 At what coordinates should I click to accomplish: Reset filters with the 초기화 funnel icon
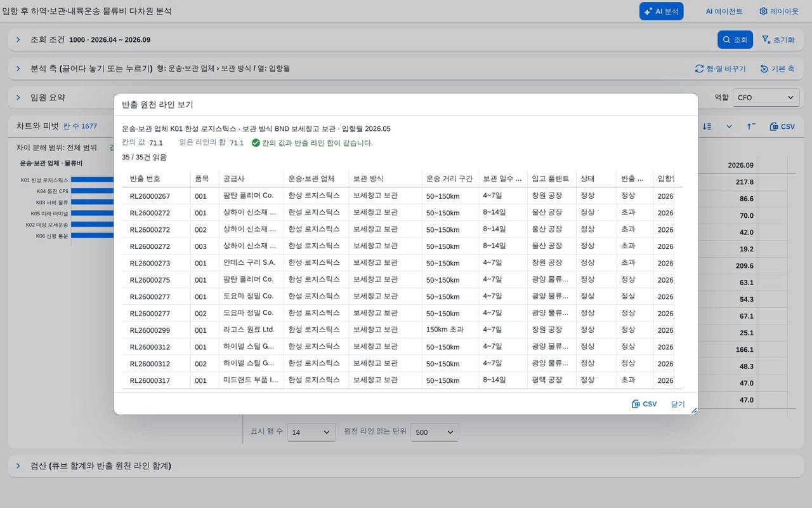click(778, 39)
